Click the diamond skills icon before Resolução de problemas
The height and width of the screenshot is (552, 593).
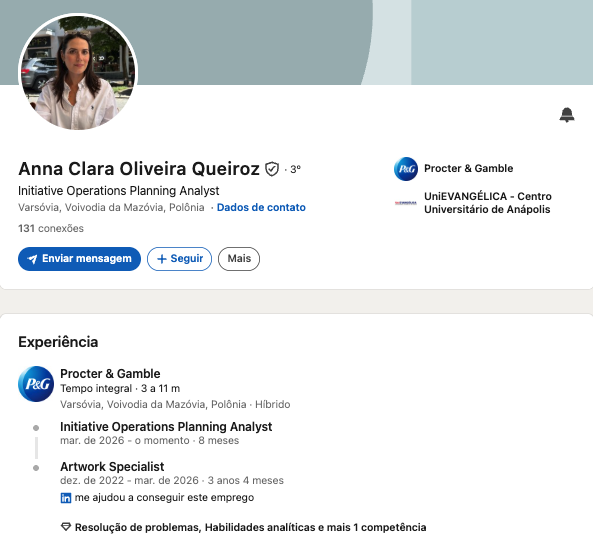(66, 527)
